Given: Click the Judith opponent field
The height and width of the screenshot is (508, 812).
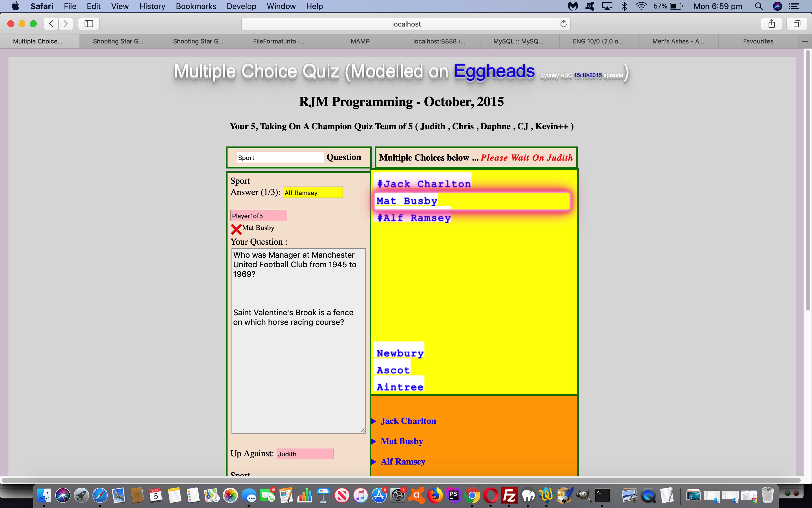Looking at the screenshot, I should coord(305,454).
